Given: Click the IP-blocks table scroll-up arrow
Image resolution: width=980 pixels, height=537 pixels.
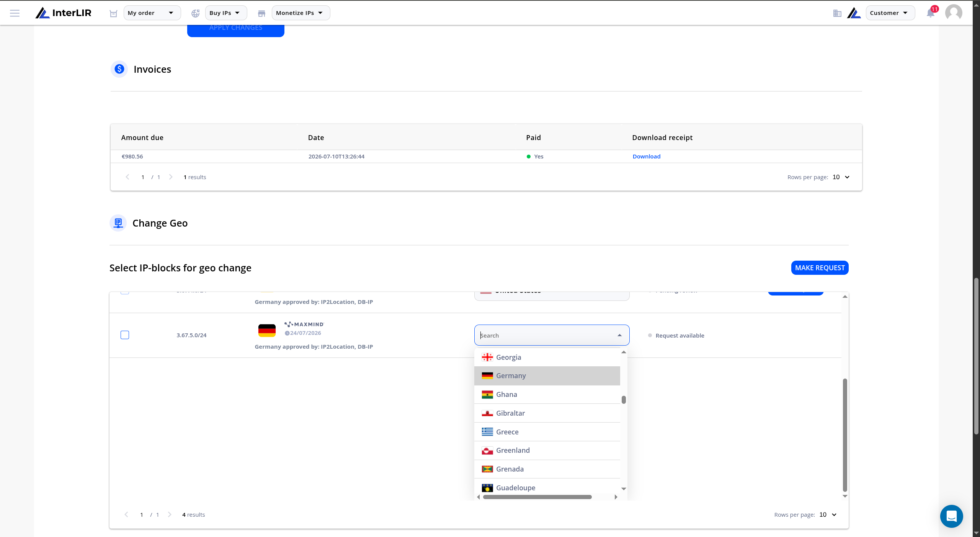Looking at the screenshot, I should tap(845, 297).
